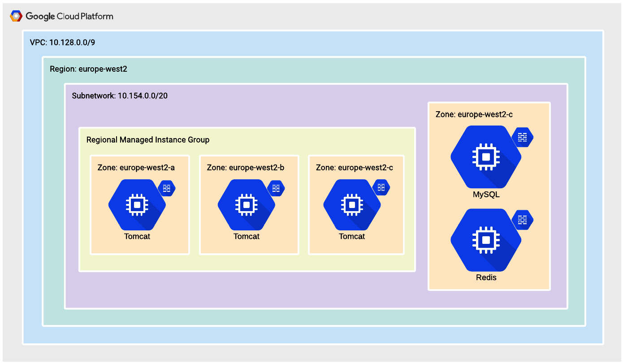Click the small disk badge next to MySQL
The width and height of the screenshot is (623, 364).
pos(523,137)
